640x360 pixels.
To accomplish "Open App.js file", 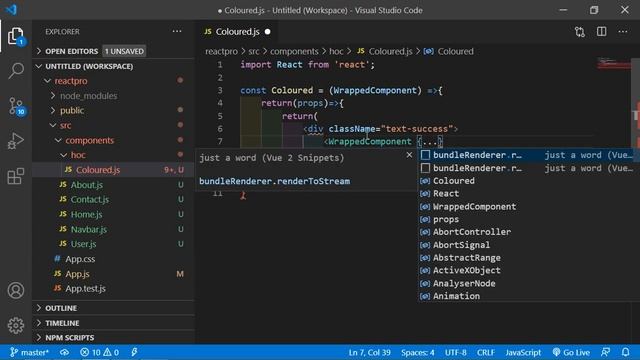I will (113, 274).
